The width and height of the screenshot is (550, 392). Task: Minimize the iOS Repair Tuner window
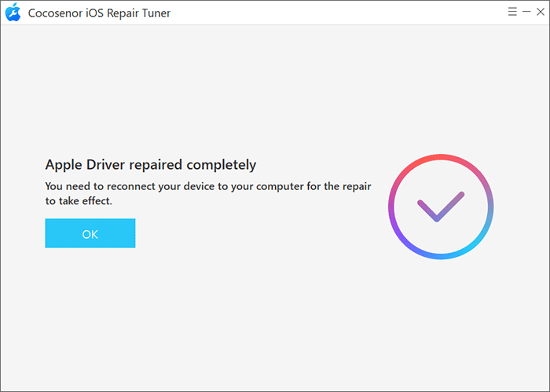pyautogui.click(x=526, y=12)
